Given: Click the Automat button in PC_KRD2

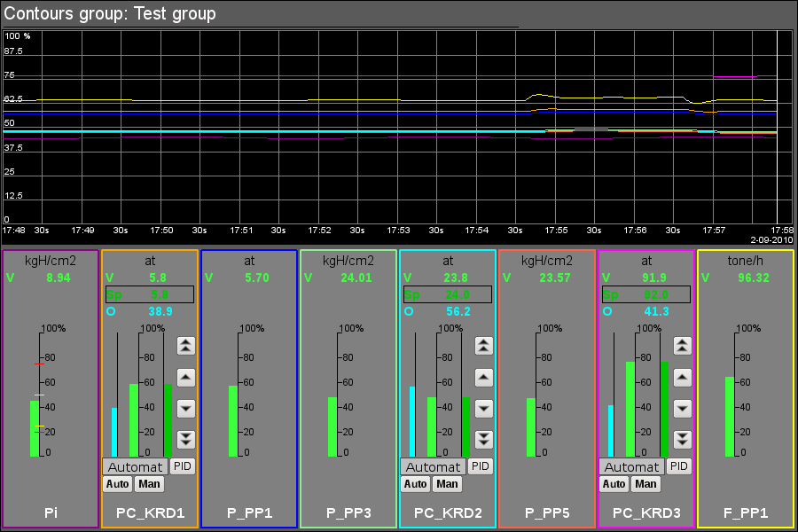Looking at the screenshot, I should (x=433, y=467).
